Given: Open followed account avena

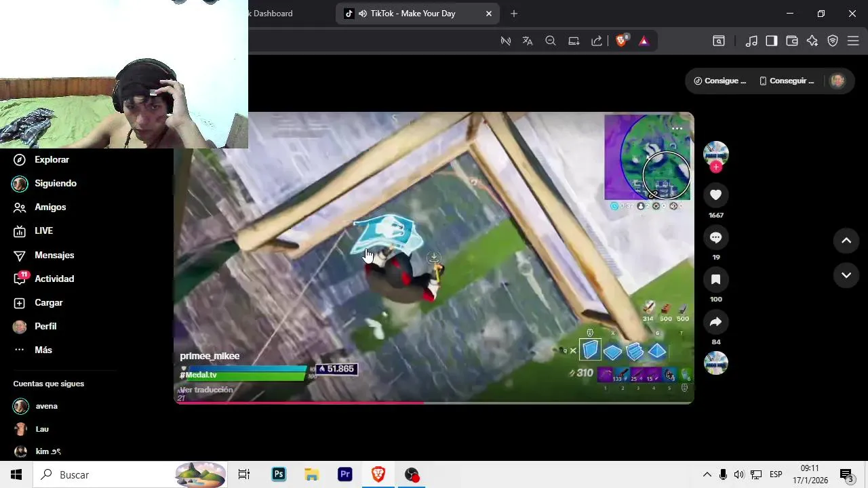Looking at the screenshot, I should point(36,406).
